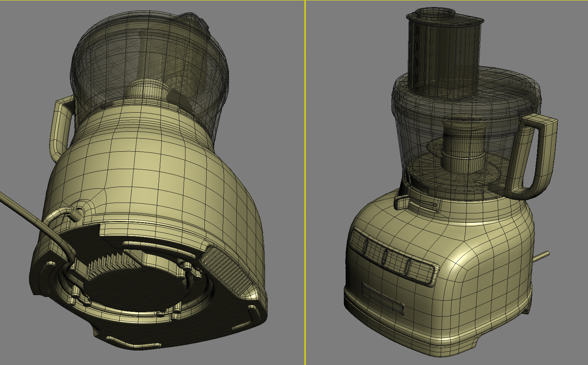Screen dimensions: 588x365
Task: Select the rightmost oval control button on base
Action: pos(408,267)
